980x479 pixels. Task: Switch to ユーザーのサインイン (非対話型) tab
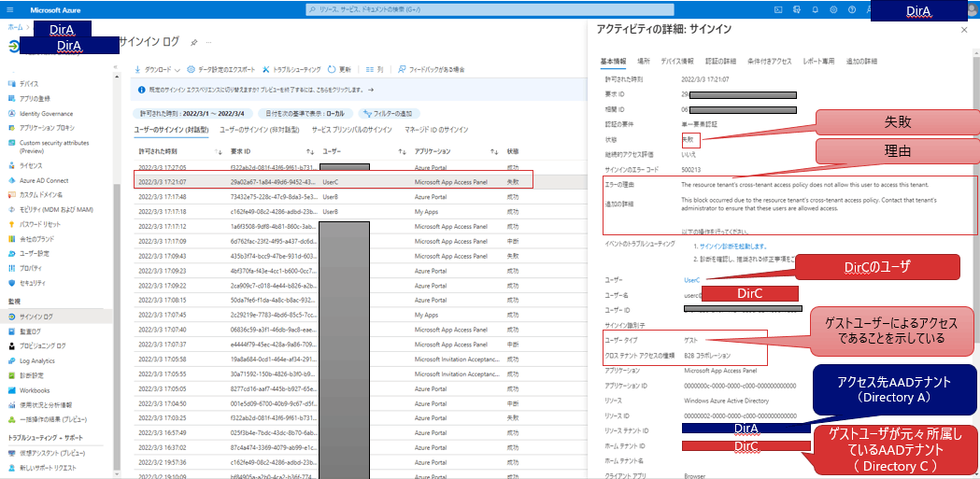pos(260,130)
